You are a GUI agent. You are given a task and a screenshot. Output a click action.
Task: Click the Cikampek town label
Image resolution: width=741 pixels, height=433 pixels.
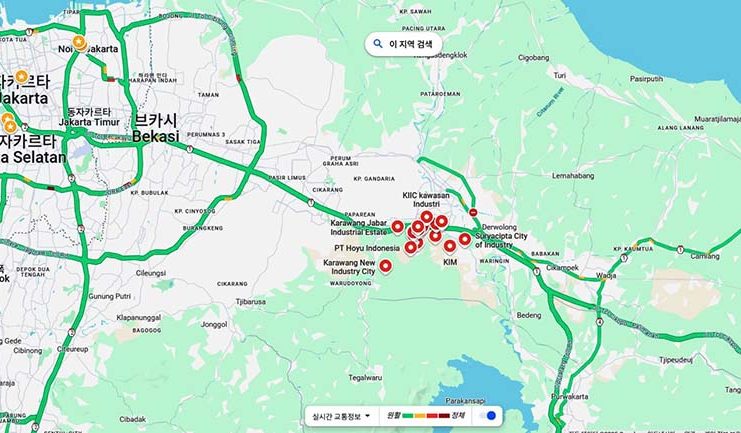562,268
